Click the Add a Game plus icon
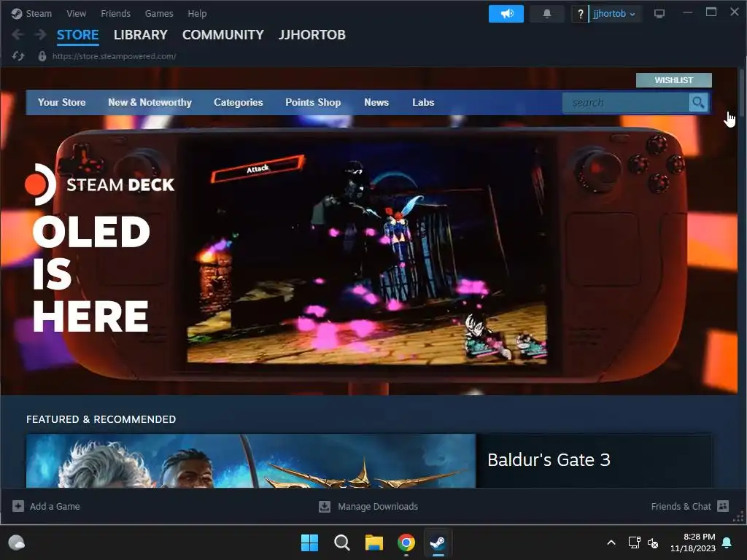This screenshot has height=560, width=747. click(18, 506)
